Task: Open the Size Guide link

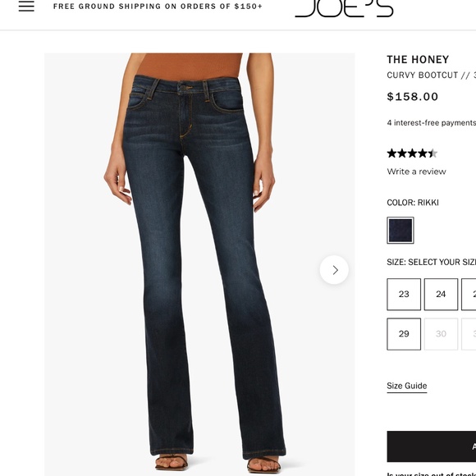Action: (x=407, y=386)
